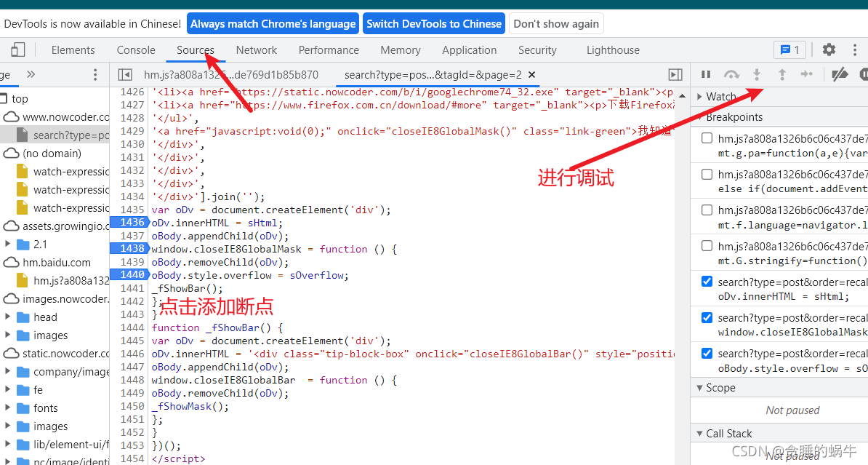The width and height of the screenshot is (868, 465).
Task: Uncheck the window.closeIE8GlobalMask breakpoint
Action: (707, 317)
